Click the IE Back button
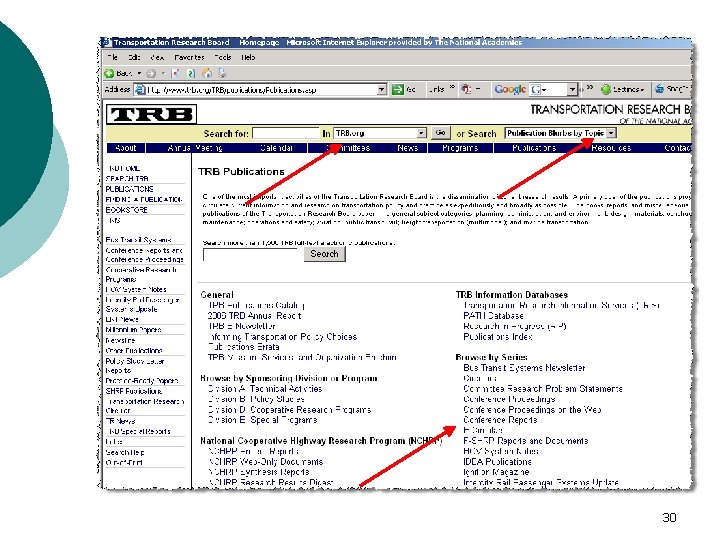 pos(118,73)
